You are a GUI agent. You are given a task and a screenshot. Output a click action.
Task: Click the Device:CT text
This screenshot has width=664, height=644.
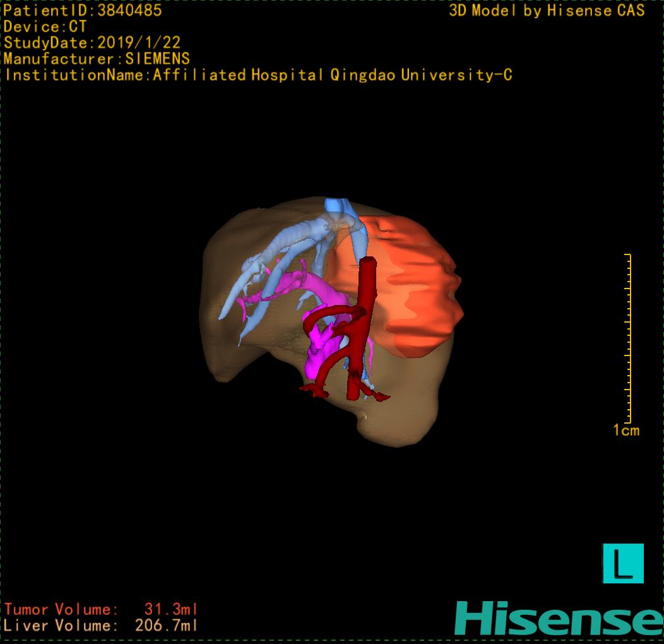45,27
